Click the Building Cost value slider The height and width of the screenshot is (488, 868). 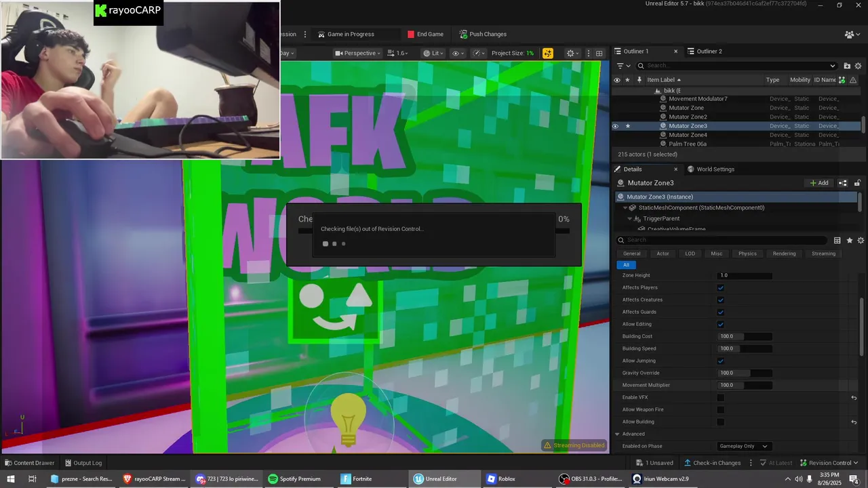[745, 336]
